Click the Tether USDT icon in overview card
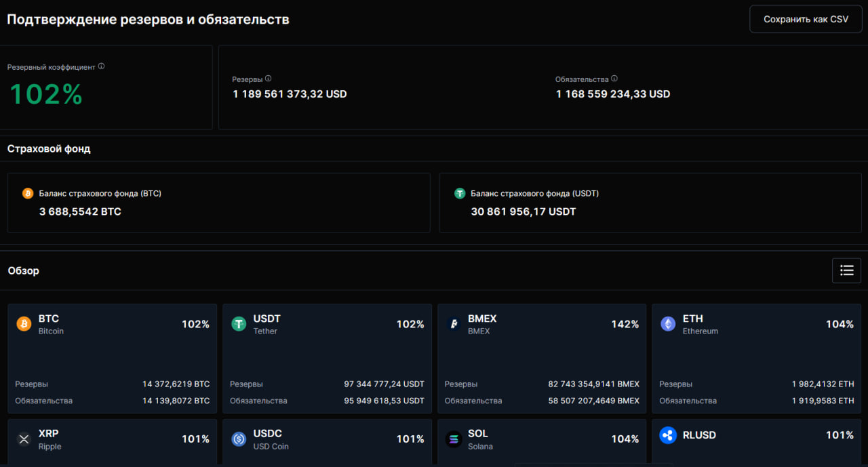868x467 pixels. [239, 324]
